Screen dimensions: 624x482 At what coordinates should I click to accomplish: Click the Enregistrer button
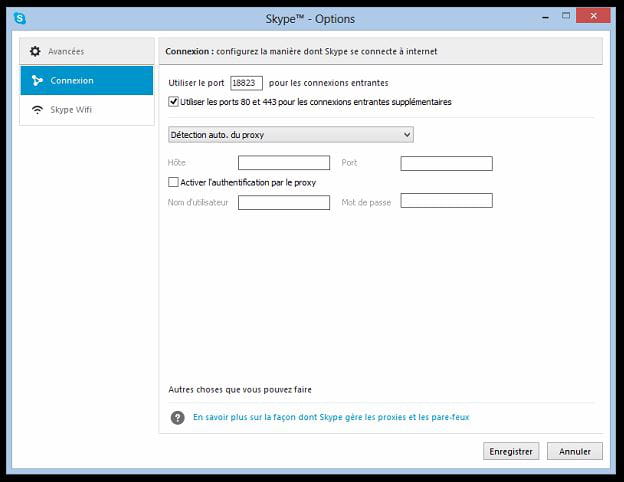511,451
